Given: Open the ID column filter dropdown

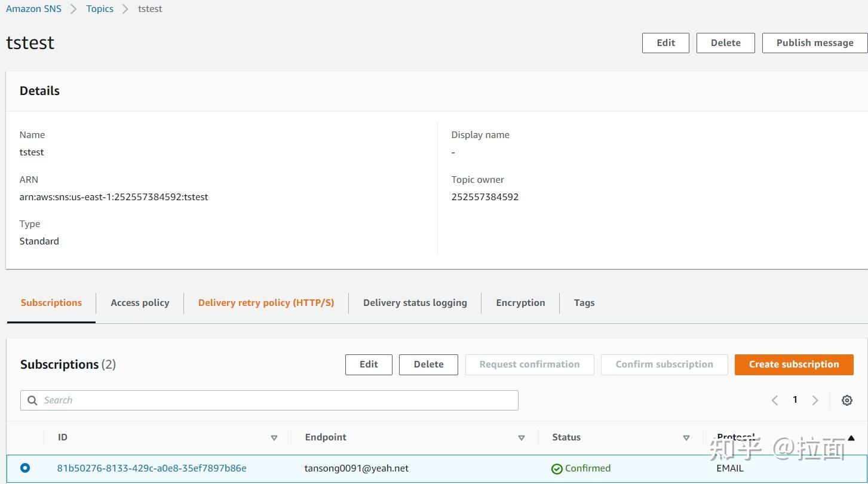Looking at the screenshot, I should (274, 437).
